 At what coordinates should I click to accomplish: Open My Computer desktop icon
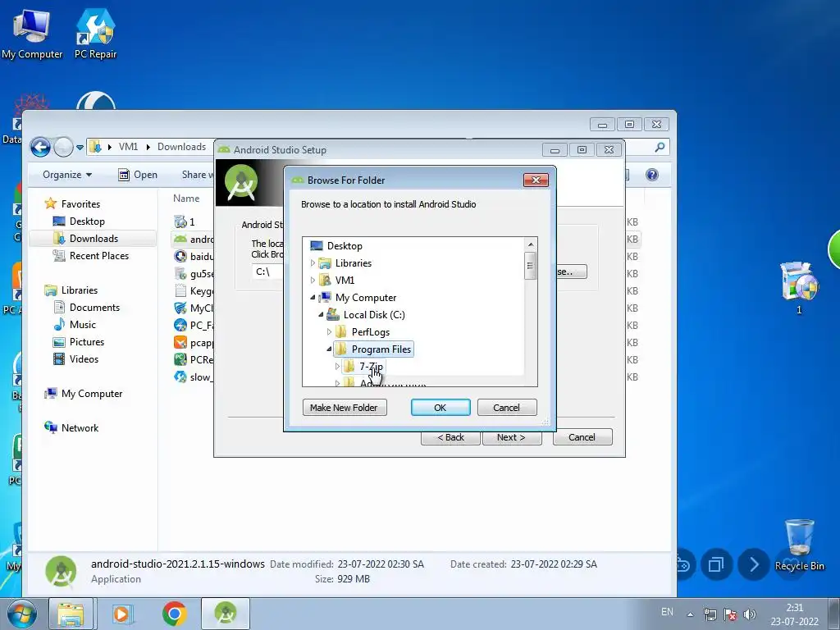coord(32,33)
